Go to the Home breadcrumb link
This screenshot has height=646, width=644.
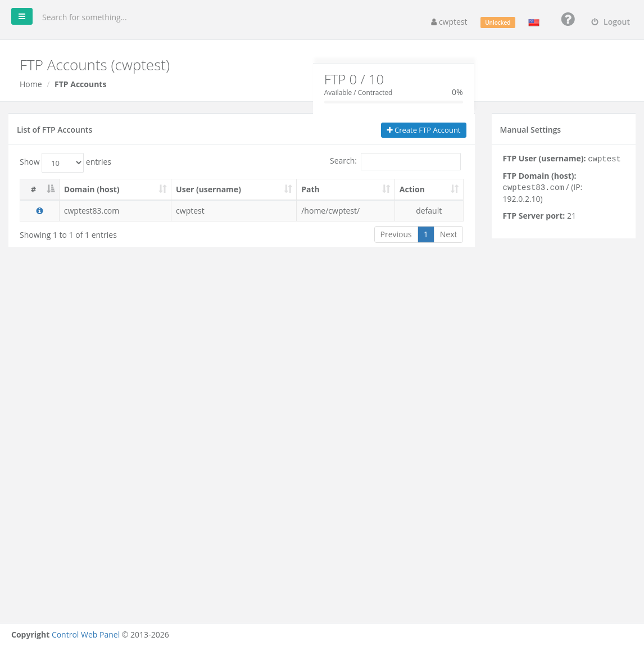pos(31,84)
